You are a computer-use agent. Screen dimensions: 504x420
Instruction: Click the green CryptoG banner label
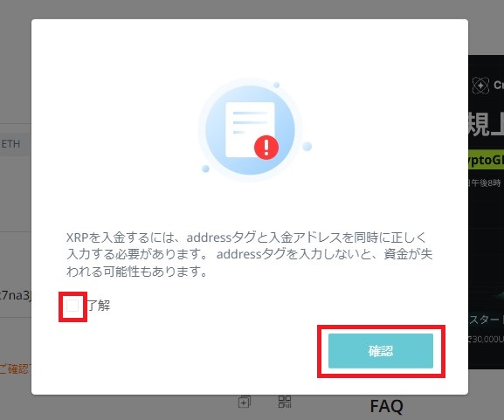[x=486, y=160]
